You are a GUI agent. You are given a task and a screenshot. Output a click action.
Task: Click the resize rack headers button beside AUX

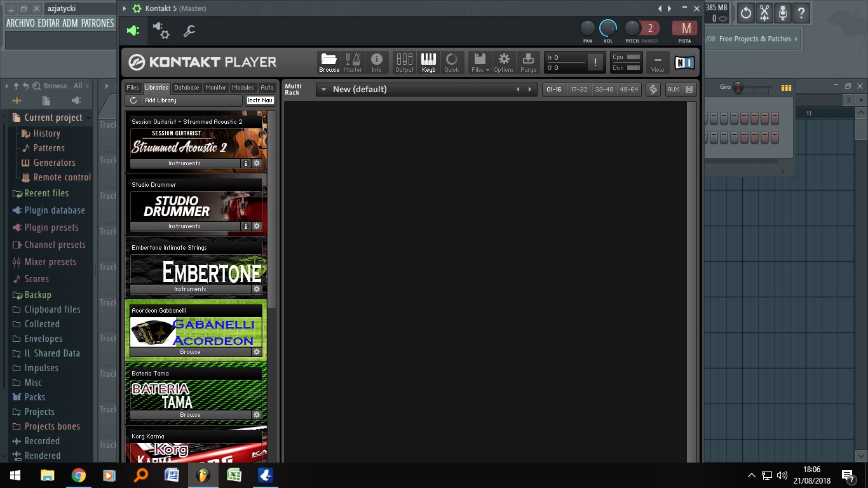[689, 90]
